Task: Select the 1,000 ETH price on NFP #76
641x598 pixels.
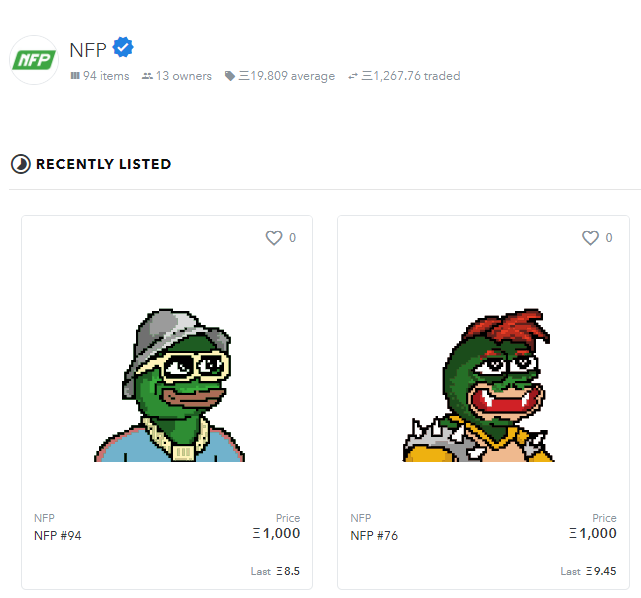Action: click(593, 533)
